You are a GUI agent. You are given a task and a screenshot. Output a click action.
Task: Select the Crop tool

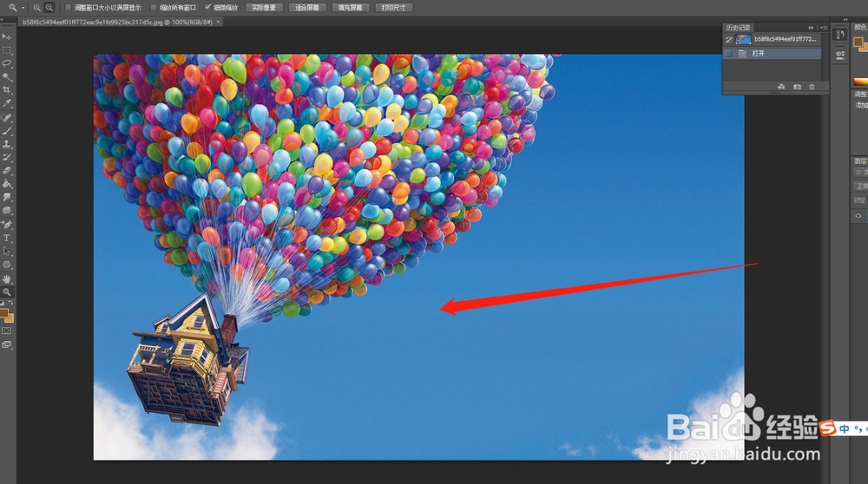(7, 90)
